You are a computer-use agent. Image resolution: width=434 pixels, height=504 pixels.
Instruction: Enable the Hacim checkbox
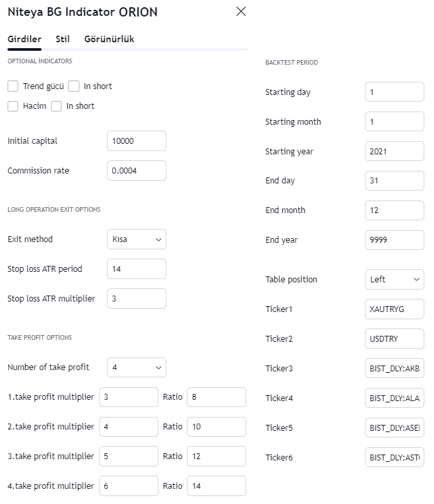click(13, 106)
